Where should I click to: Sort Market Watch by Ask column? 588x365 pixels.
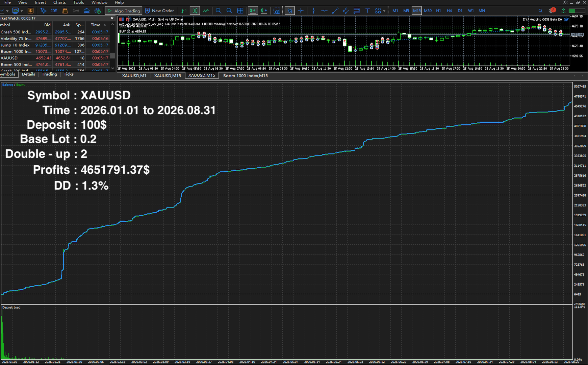[62, 25]
